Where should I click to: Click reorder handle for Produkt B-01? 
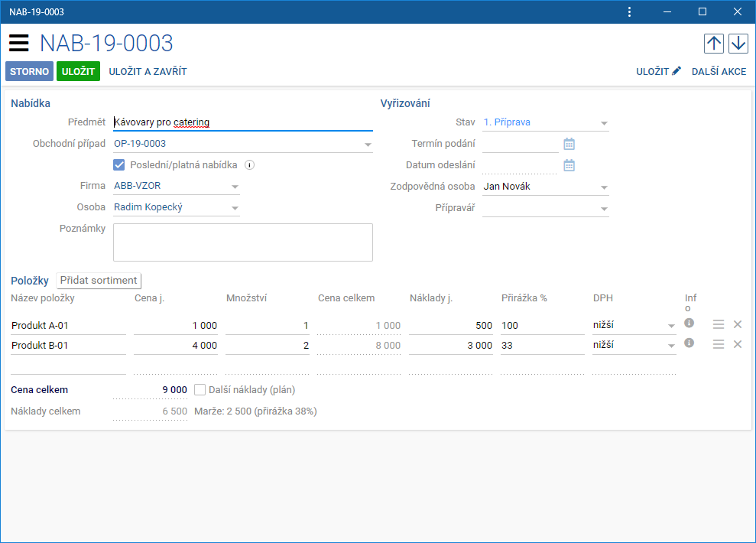(x=719, y=344)
